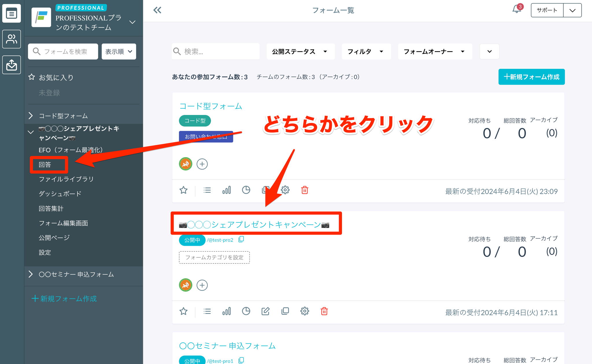
Task: Click the main 検索 search field
Action: coord(220,51)
